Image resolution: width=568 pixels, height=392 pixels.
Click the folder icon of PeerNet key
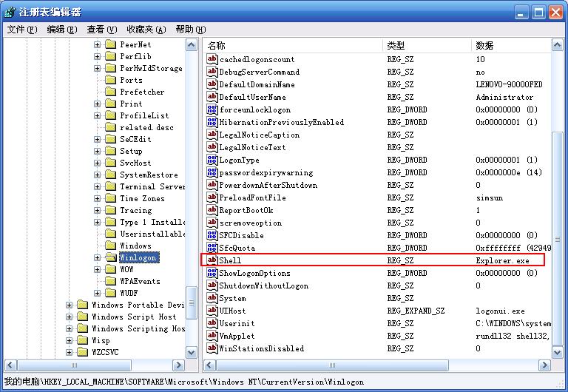[x=110, y=44]
